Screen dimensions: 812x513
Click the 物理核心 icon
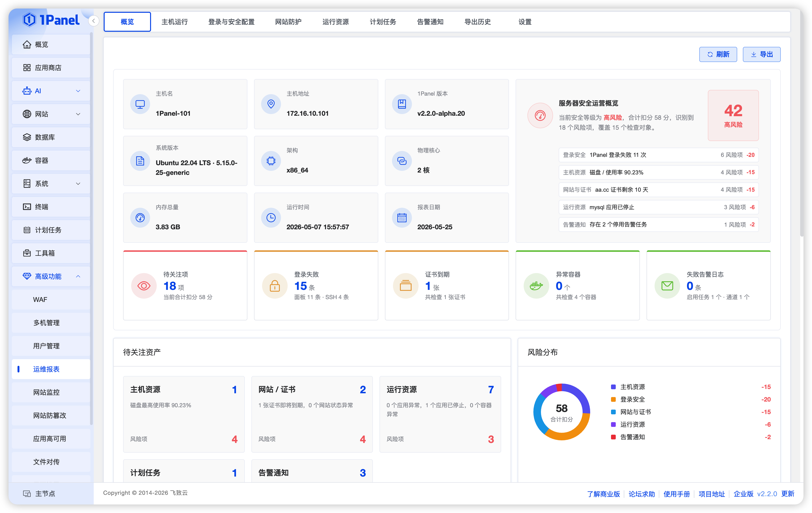pyautogui.click(x=402, y=161)
